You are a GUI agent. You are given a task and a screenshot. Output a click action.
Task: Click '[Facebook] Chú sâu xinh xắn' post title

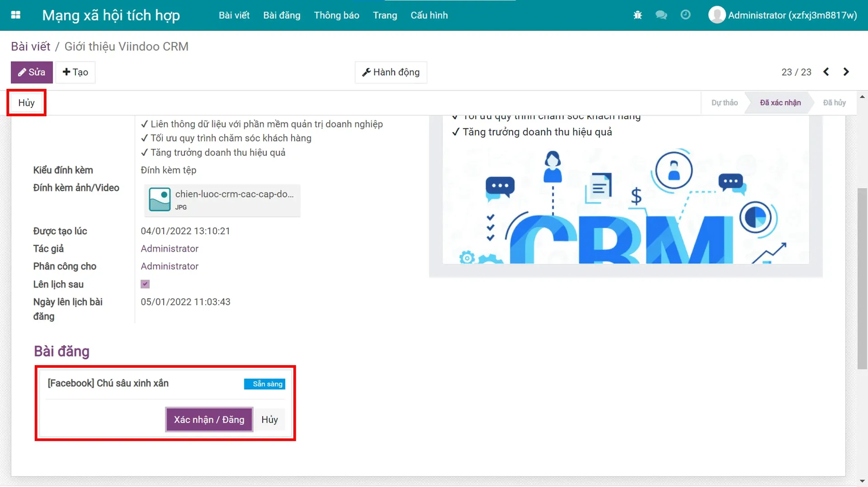(x=108, y=383)
